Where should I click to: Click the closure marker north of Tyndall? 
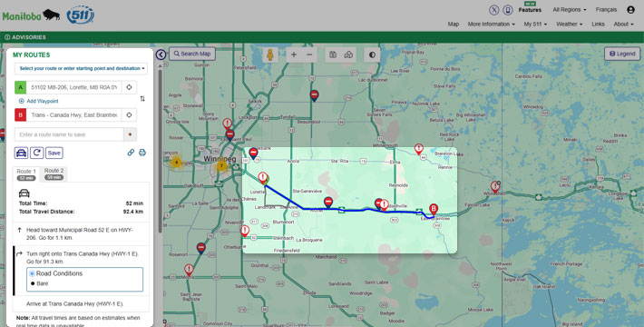(314, 96)
